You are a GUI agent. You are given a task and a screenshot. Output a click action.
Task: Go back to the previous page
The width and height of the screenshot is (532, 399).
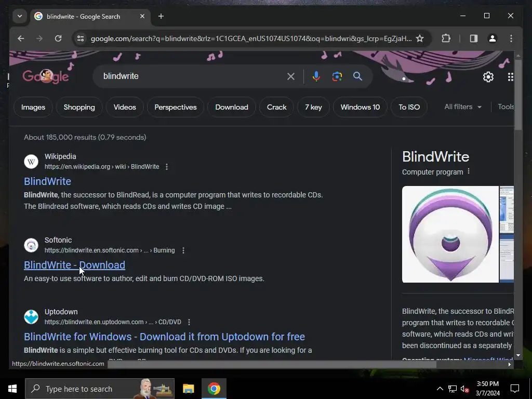point(21,38)
